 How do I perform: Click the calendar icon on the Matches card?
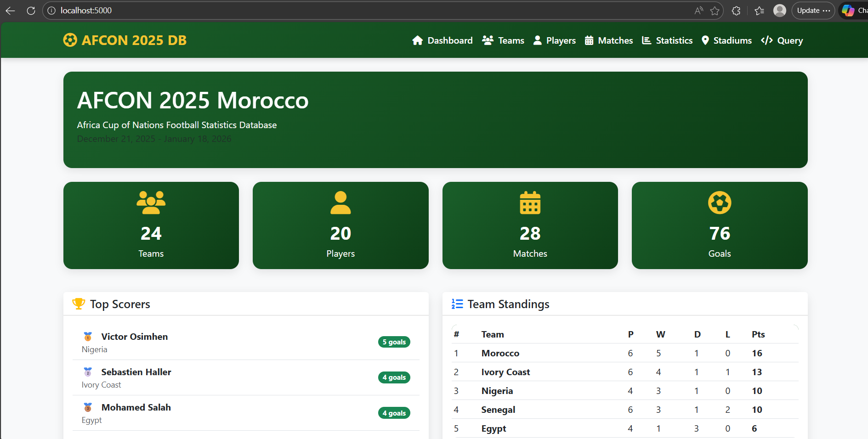coord(530,202)
